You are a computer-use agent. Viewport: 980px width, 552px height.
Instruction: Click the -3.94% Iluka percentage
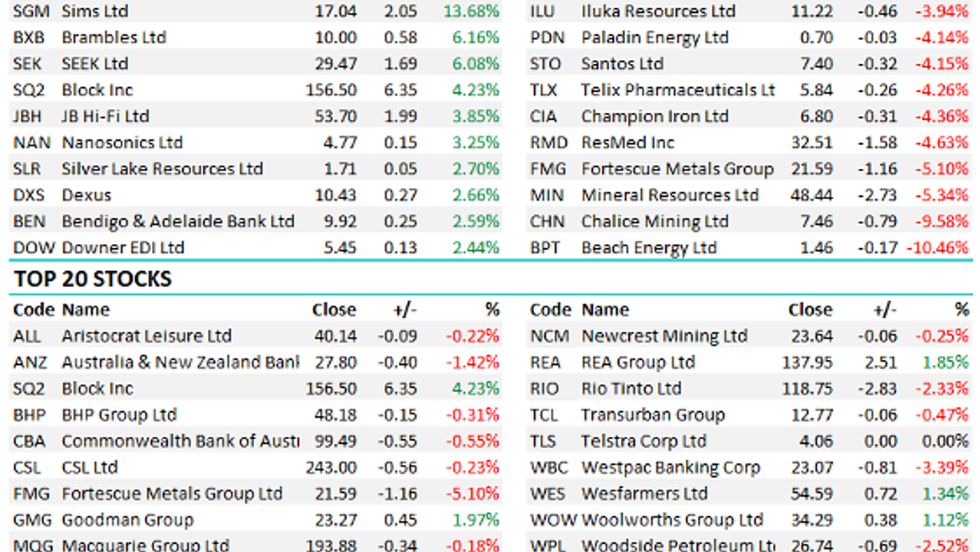(943, 11)
